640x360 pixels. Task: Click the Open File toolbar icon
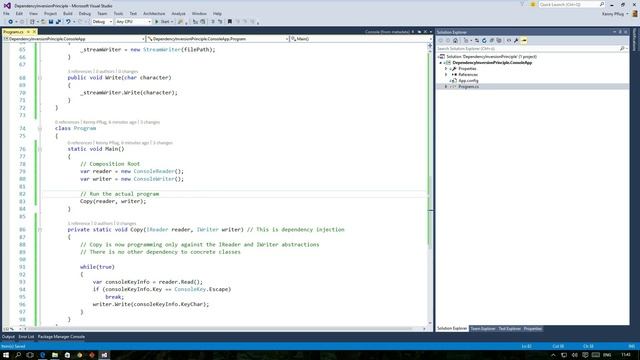pos(43,22)
